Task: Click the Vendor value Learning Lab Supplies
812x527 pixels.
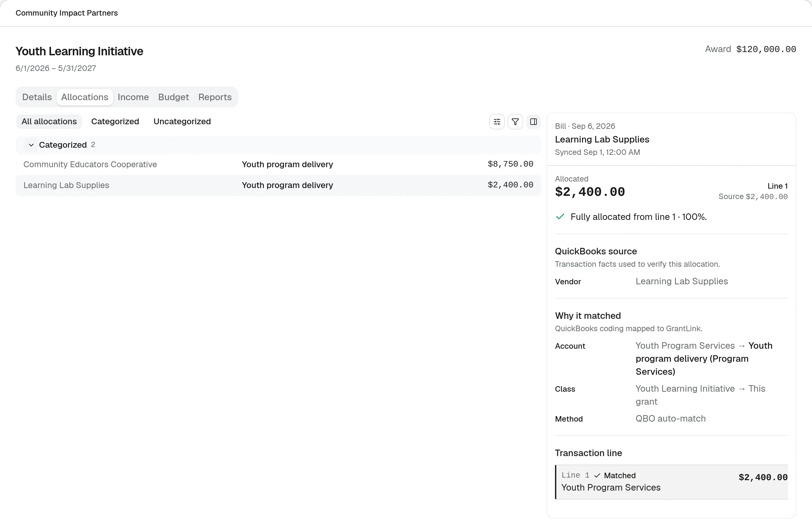Action: [x=681, y=281]
